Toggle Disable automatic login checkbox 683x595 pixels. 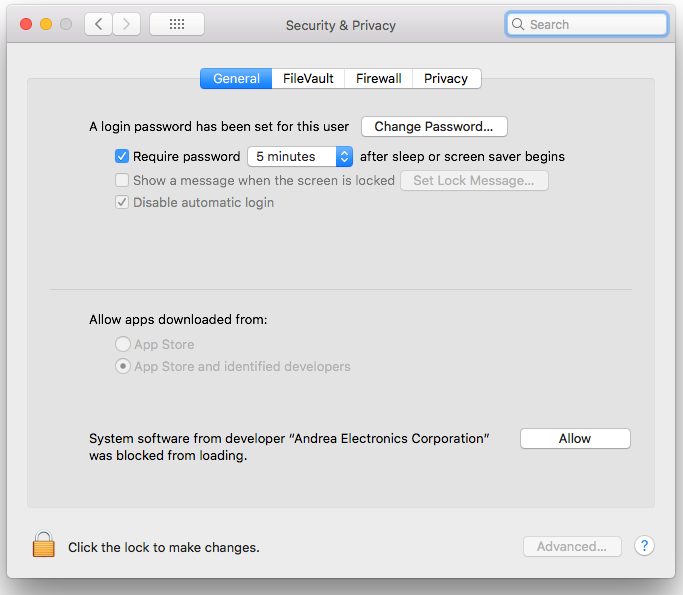point(122,202)
